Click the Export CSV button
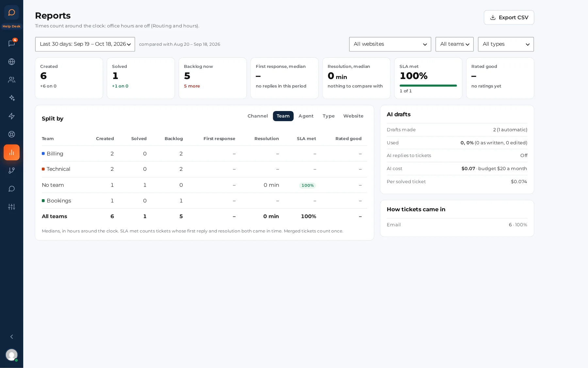 509,17
